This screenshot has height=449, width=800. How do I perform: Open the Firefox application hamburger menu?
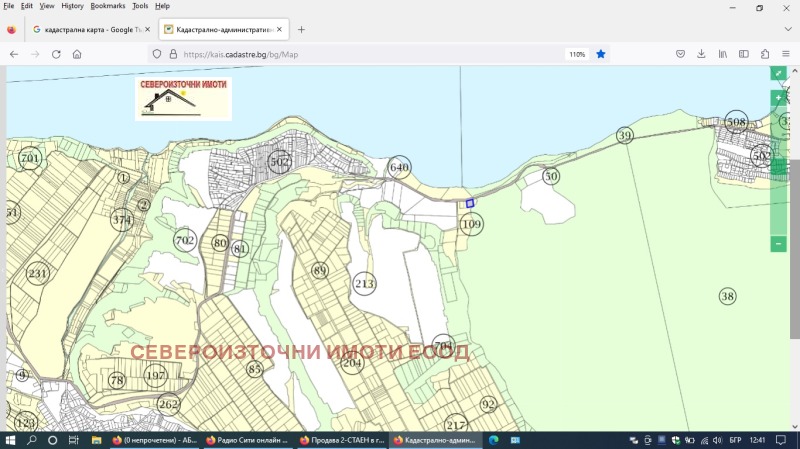786,54
